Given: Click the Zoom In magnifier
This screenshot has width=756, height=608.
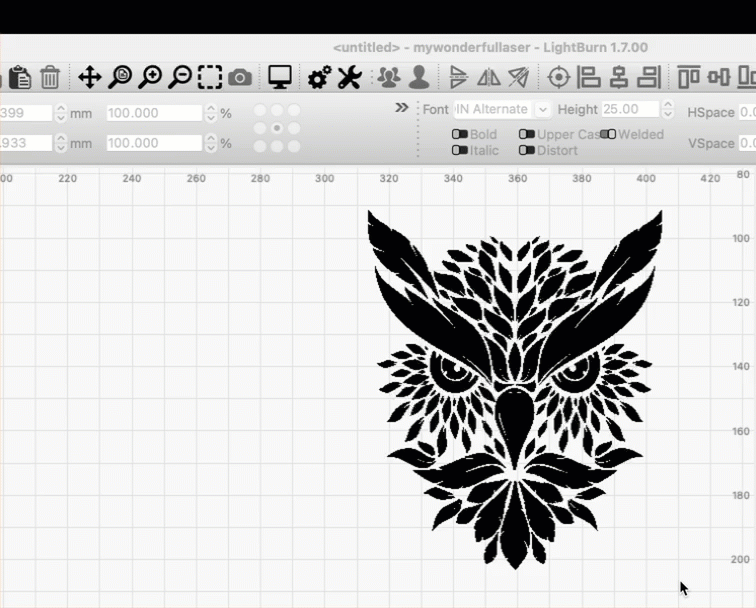Looking at the screenshot, I should 150,77.
